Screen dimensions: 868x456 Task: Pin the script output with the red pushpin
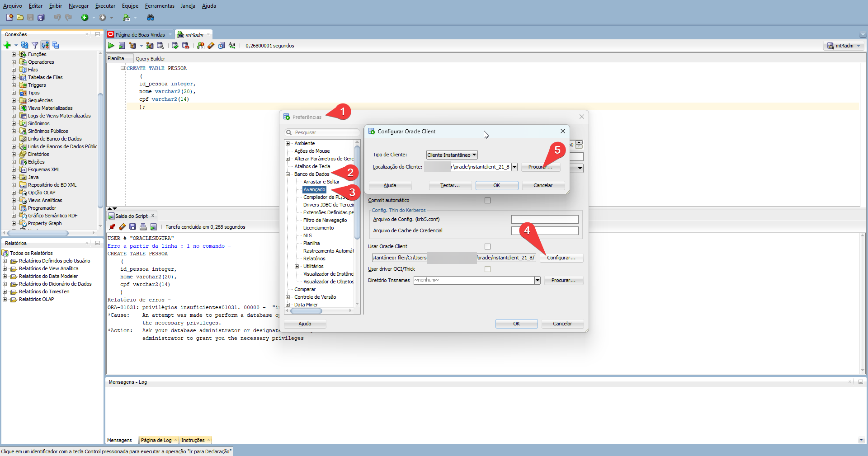pyautogui.click(x=112, y=227)
